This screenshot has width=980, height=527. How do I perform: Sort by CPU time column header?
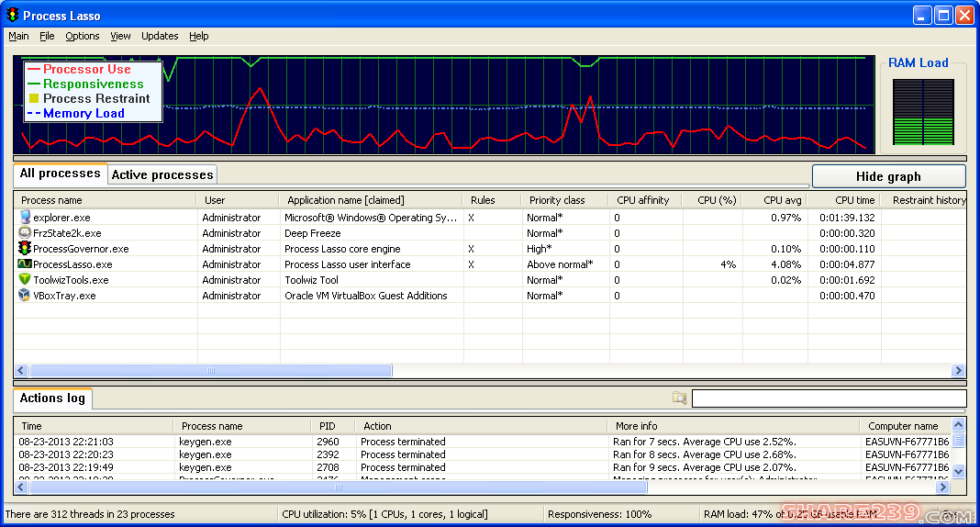tap(844, 200)
